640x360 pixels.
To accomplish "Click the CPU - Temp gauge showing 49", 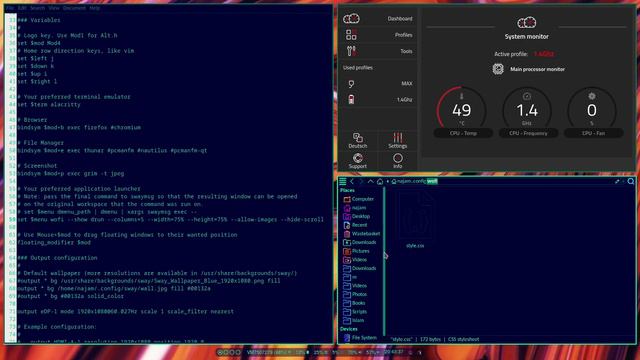I will click(x=462, y=111).
